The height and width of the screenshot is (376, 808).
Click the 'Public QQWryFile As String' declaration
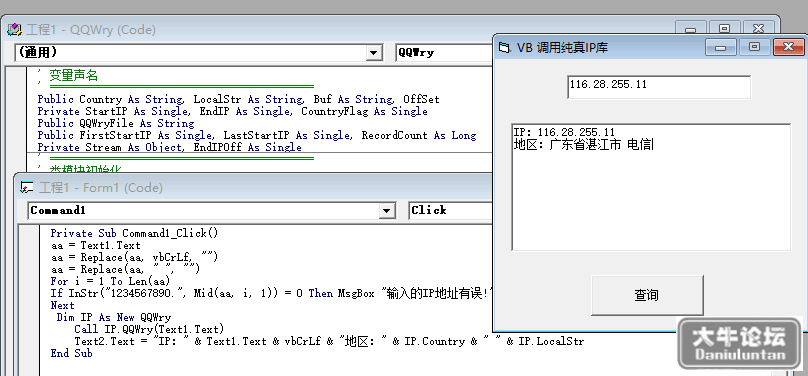[116, 124]
